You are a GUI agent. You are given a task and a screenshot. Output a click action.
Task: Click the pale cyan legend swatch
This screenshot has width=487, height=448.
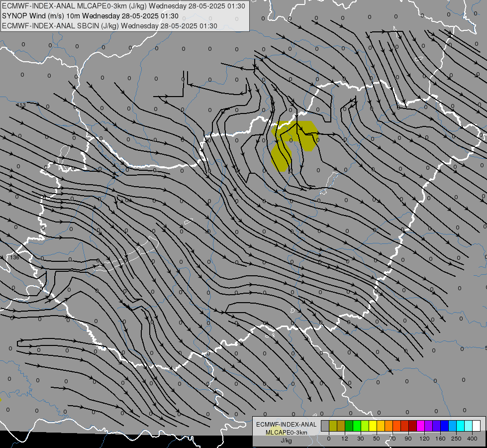tap(469, 426)
